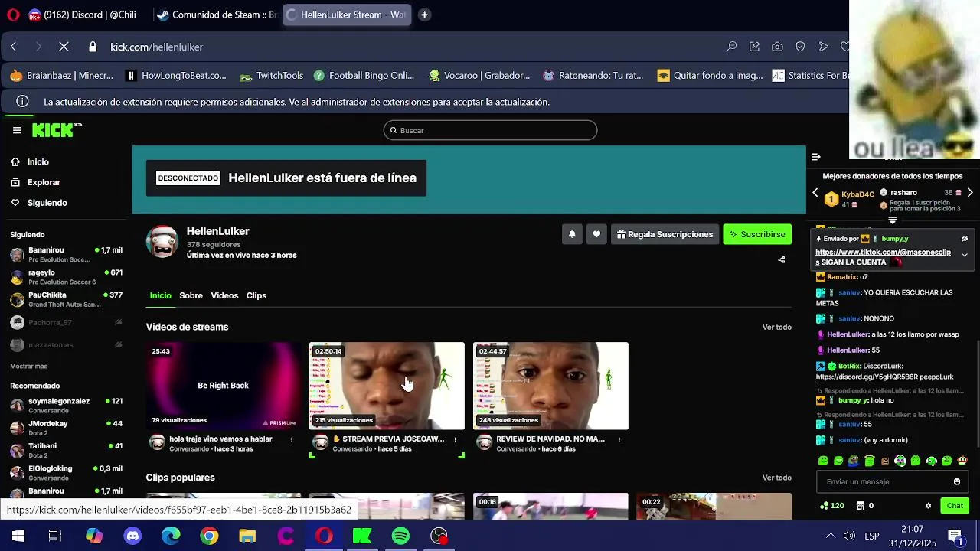Click the notification bell for HellenLulker
980x551 pixels.
click(x=572, y=235)
